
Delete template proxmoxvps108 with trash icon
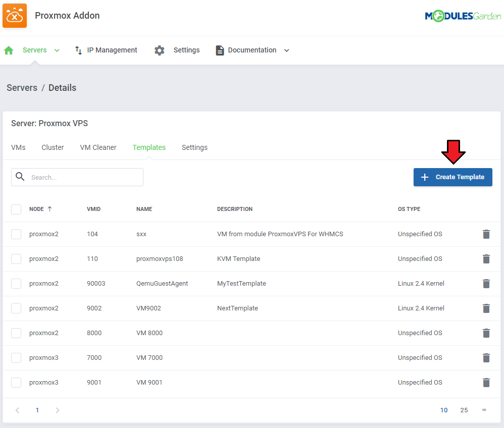[486, 259]
